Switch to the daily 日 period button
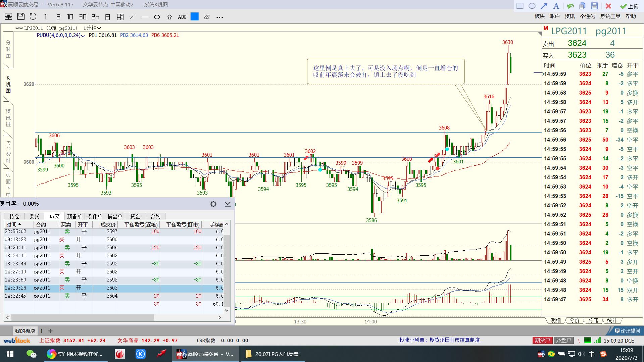The width and height of the screenshot is (644, 362). coord(108,17)
